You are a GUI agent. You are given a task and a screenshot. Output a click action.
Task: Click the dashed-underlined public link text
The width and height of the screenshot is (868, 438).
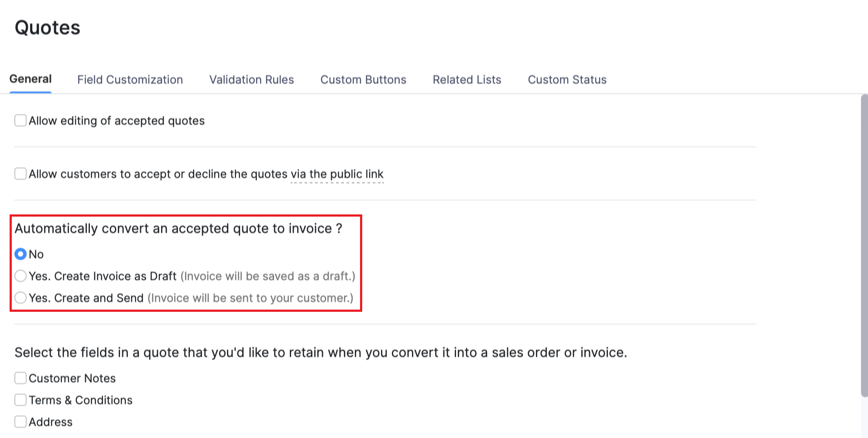[x=337, y=174]
